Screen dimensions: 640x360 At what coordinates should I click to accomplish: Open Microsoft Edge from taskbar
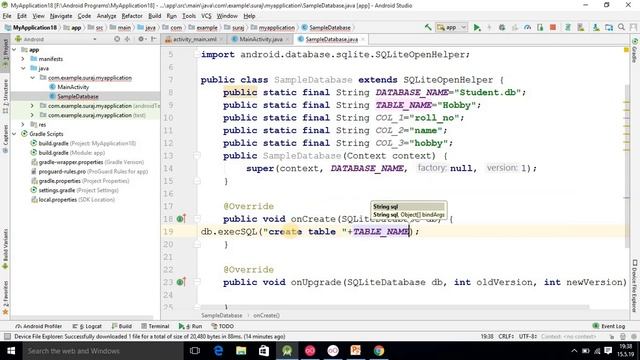[x=218, y=351]
